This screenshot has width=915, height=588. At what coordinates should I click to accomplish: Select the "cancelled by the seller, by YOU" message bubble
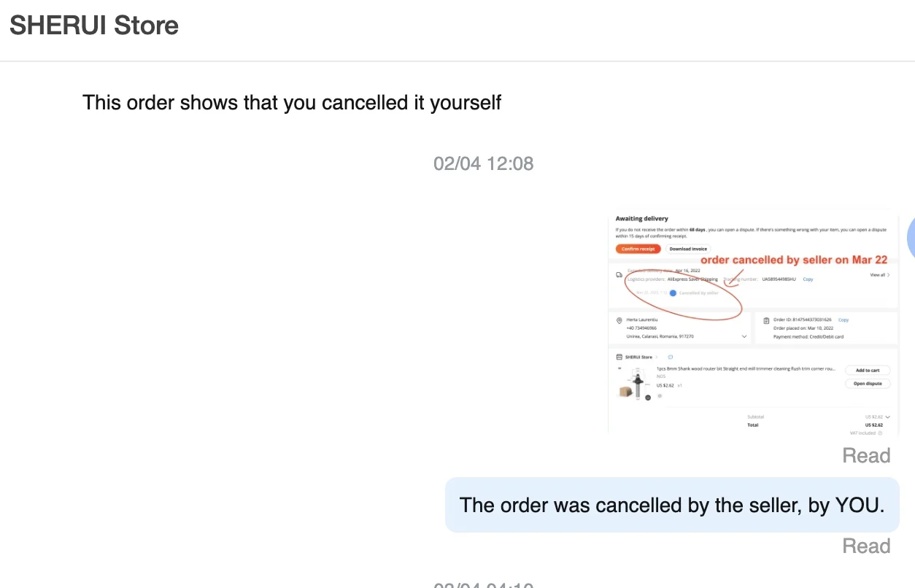[671, 505]
